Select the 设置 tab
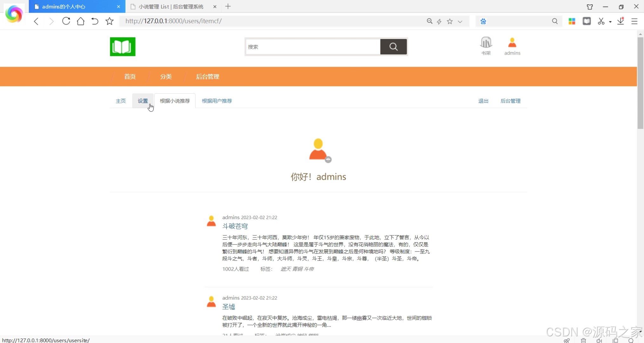Image resolution: width=644 pixels, height=343 pixels. [x=143, y=101]
